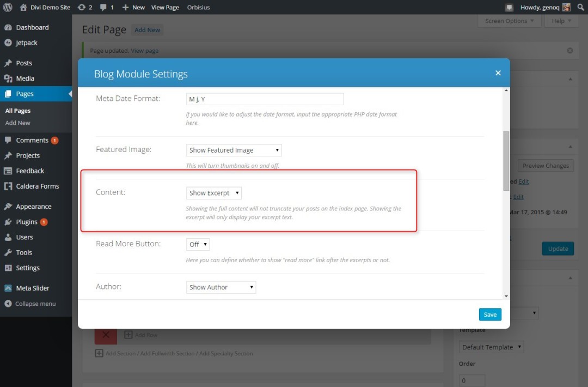Open the Author display dropdown
The image size is (588, 387).
220,287
